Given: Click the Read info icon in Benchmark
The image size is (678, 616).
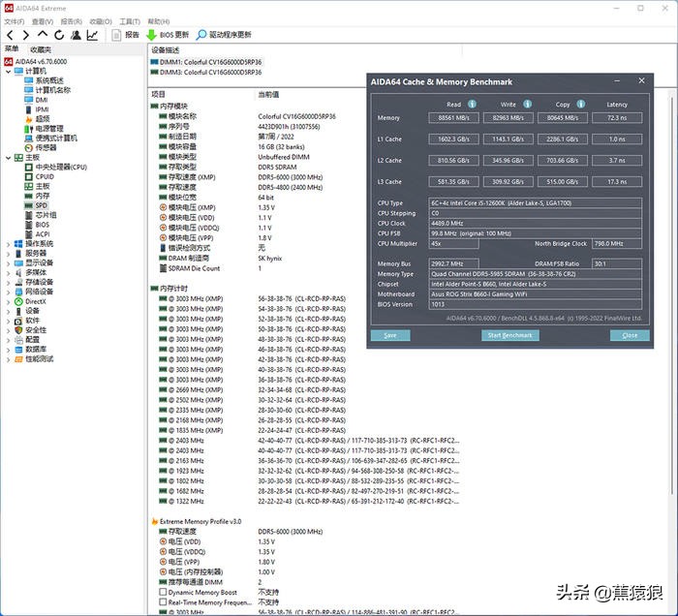Looking at the screenshot, I should point(473,104).
